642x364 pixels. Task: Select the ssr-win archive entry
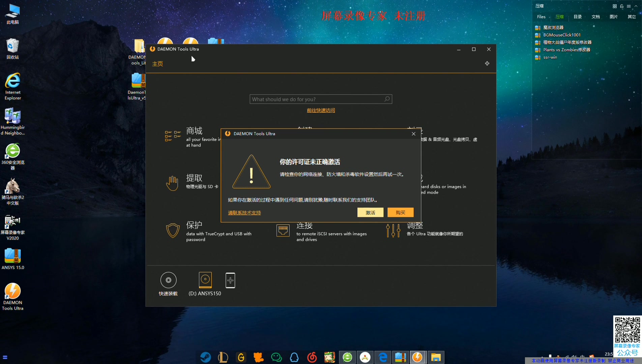(546, 57)
